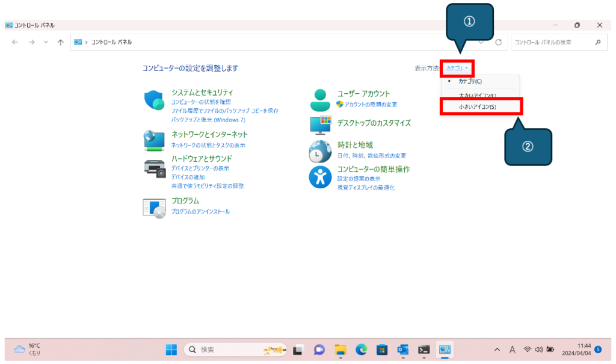Click the User Accounts icon
The image size is (616, 364).
click(320, 100)
